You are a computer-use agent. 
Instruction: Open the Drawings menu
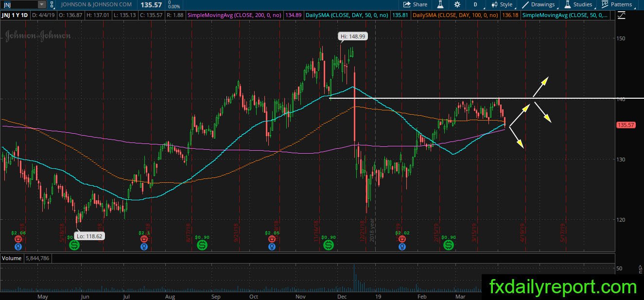(x=538, y=4)
